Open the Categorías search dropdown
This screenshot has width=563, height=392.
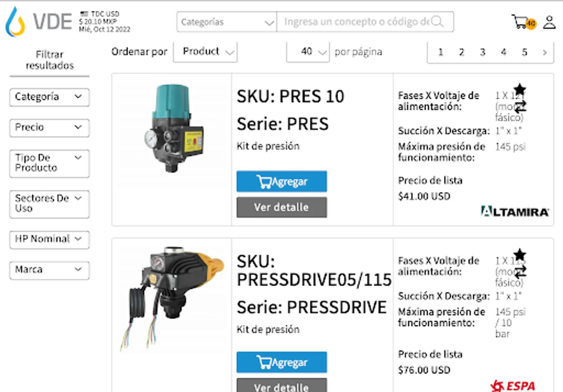tap(226, 22)
